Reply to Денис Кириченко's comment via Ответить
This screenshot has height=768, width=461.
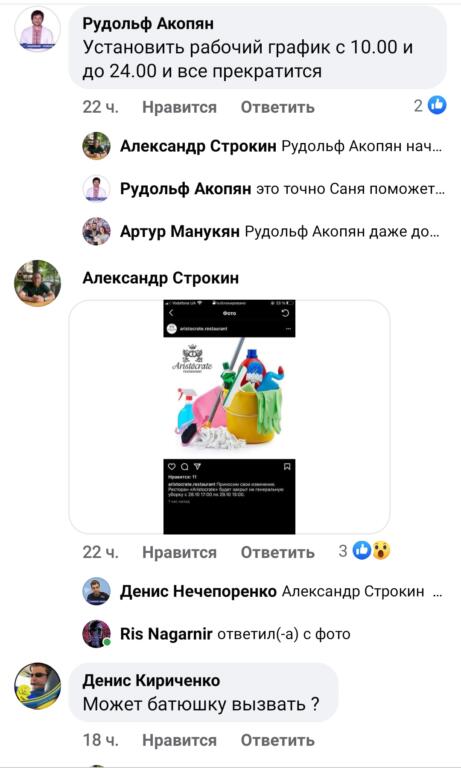pyautogui.click(x=277, y=740)
